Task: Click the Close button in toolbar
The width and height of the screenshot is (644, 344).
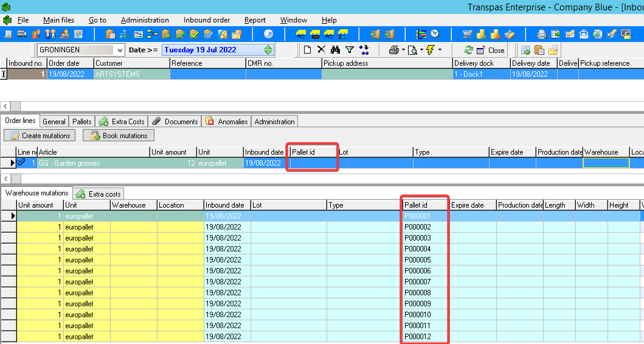Action: point(490,50)
